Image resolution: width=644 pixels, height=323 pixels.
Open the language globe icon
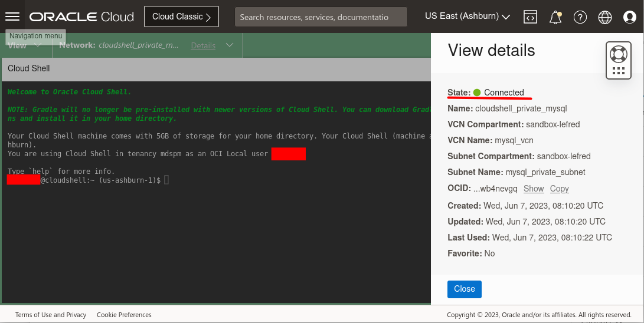[x=604, y=17]
